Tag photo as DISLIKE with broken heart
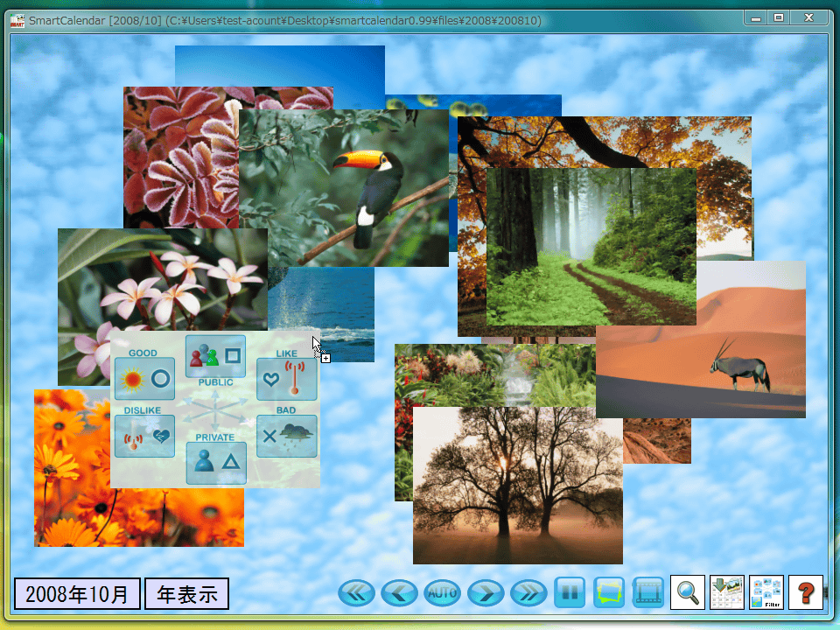The height and width of the screenshot is (630, 840). click(144, 436)
